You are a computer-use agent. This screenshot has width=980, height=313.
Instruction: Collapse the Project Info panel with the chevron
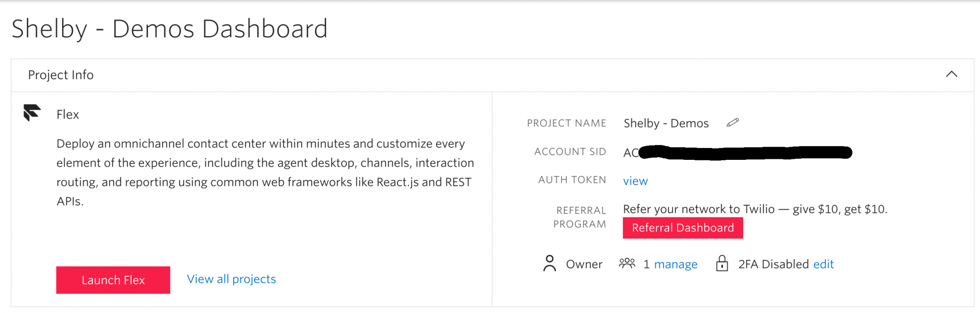tap(951, 74)
